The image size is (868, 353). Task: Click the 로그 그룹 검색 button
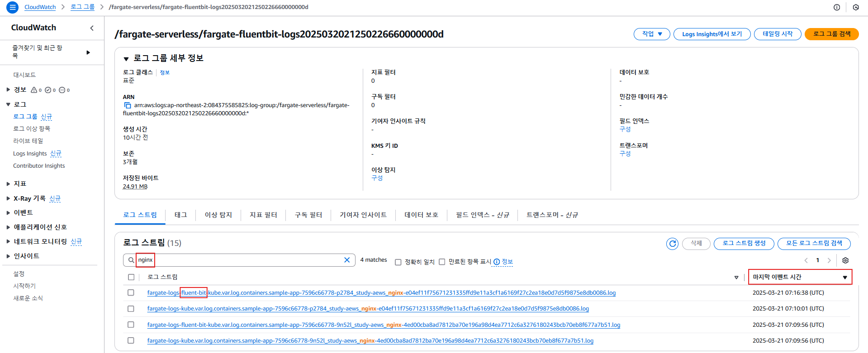pyautogui.click(x=832, y=34)
